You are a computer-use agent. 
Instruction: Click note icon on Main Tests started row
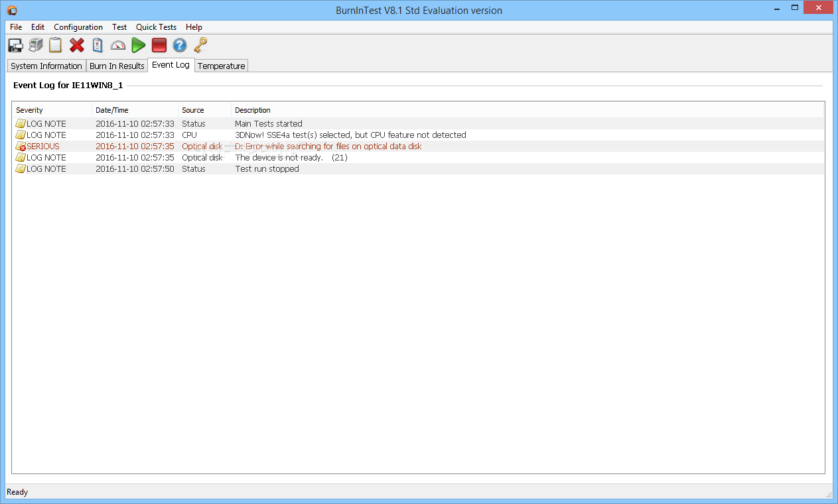(21, 124)
